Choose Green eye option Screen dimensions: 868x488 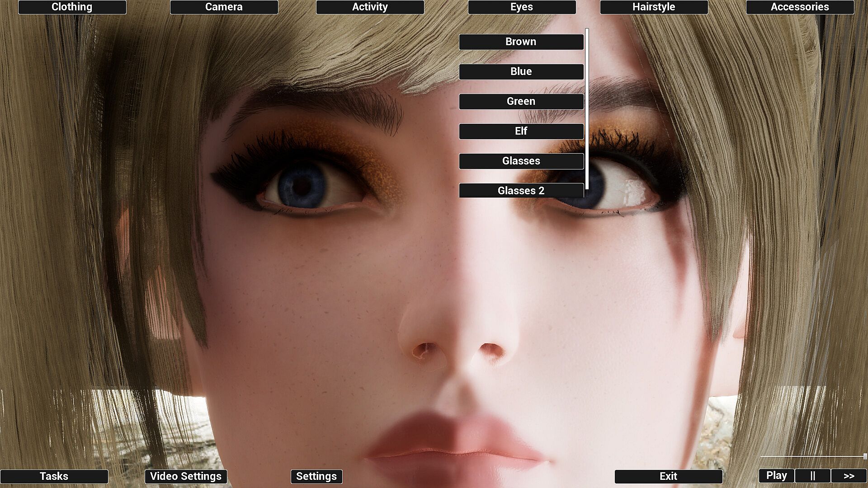[x=521, y=102]
